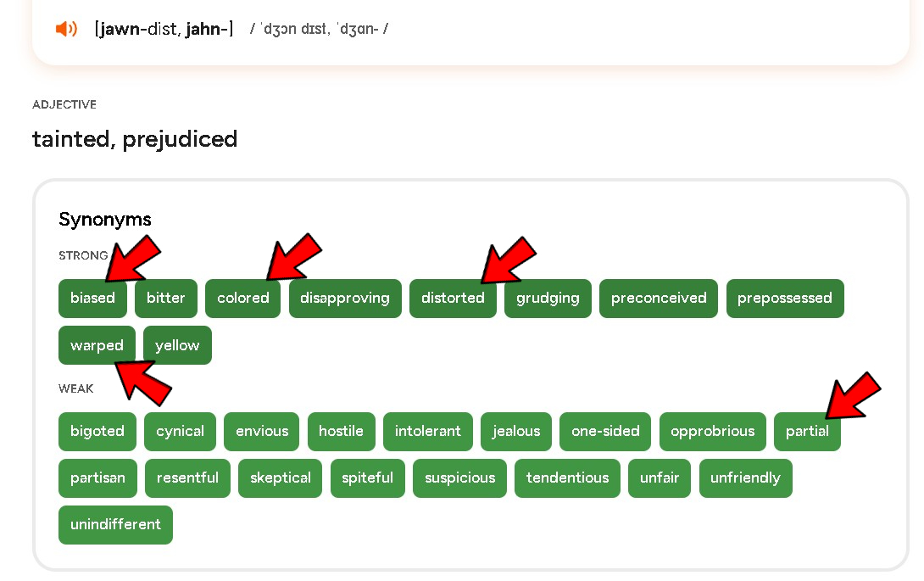Click the 'unindifferent' synonym
The height and width of the screenshot is (581, 924).
tap(115, 524)
